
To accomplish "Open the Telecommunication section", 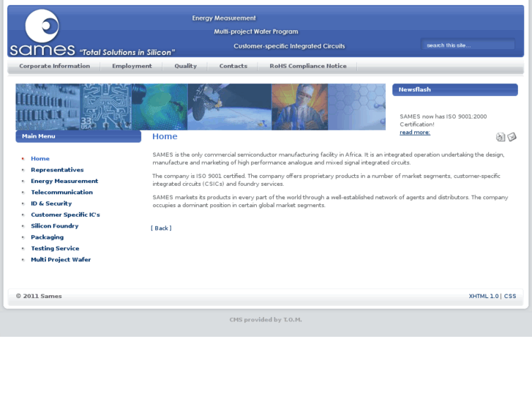I will pos(61,193).
